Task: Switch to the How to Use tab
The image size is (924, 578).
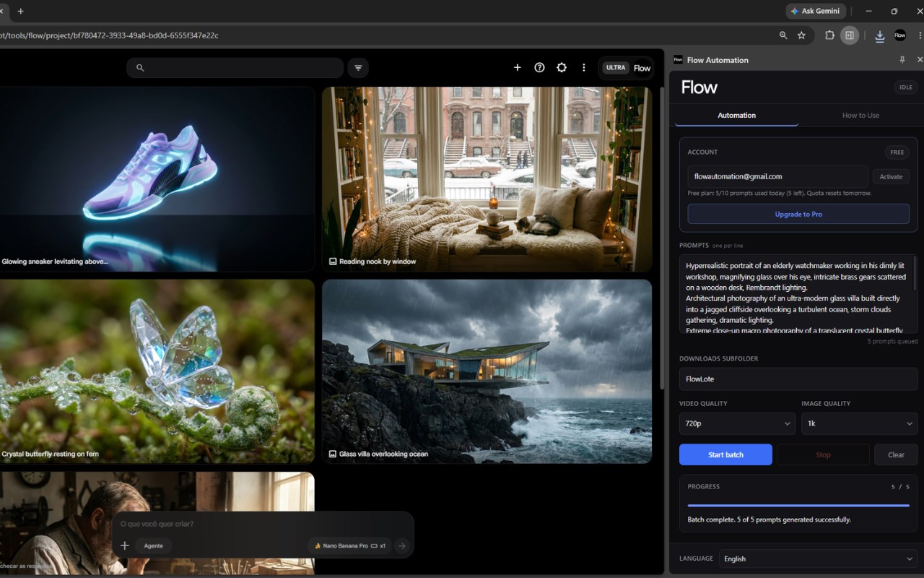Action: pyautogui.click(x=860, y=116)
